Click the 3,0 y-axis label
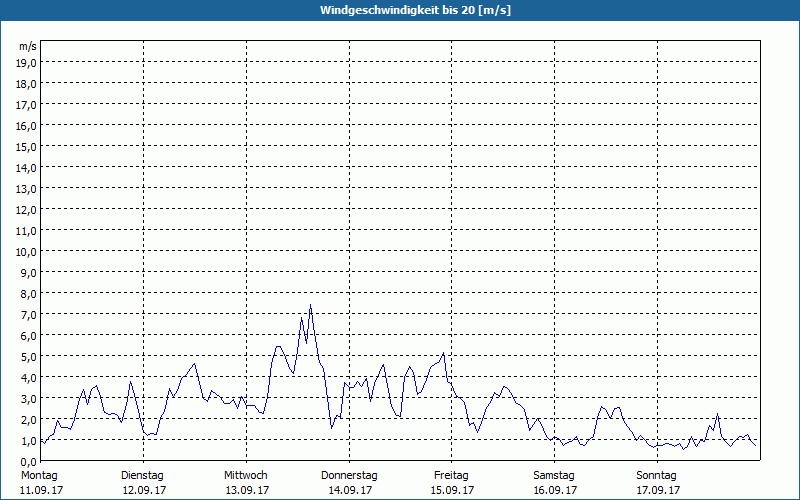This screenshot has width=800, height=500. click(27, 398)
